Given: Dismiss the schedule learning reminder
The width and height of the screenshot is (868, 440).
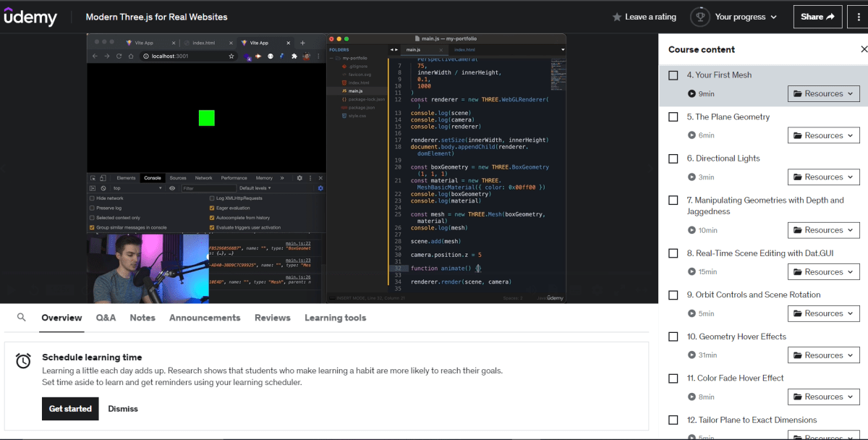Looking at the screenshot, I should (123, 409).
